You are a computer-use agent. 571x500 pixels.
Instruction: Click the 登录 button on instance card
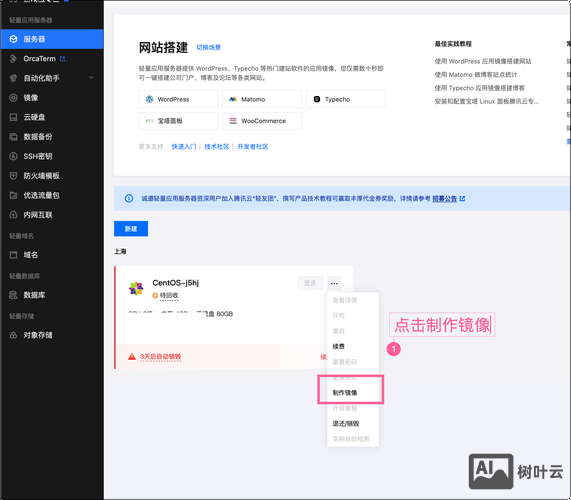(310, 283)
